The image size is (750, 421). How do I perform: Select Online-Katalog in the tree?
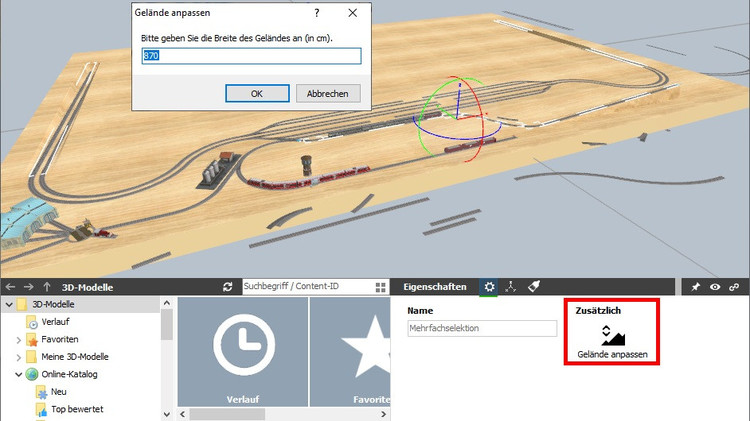[x=69, y=374]
